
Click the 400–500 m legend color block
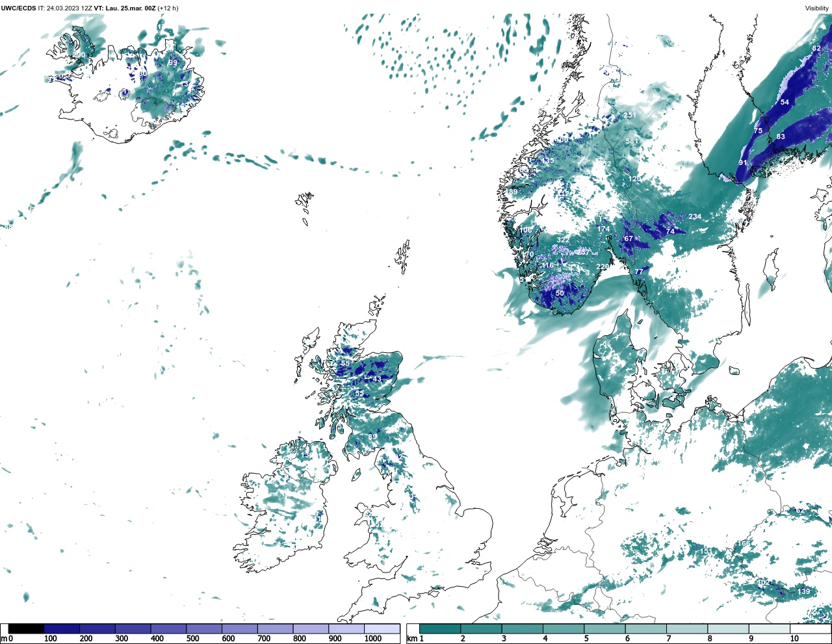[x=168, y=629]
